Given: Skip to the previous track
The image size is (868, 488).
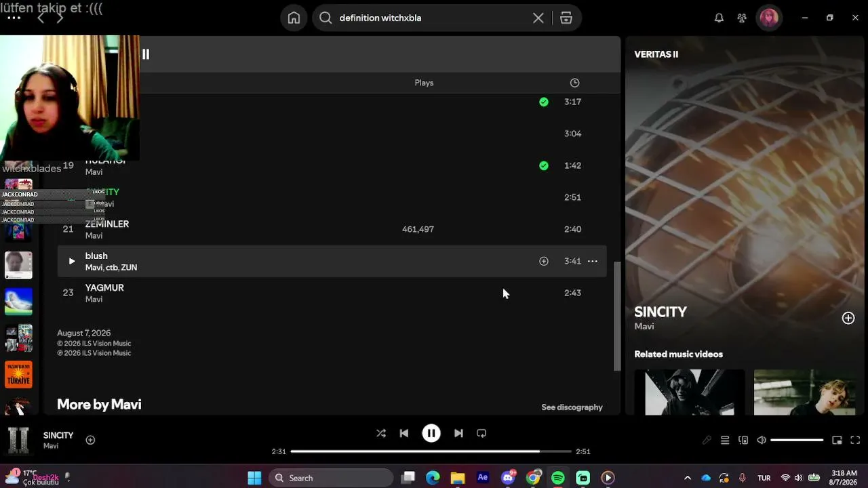Looking at the screenshot, I should [404, 433].
